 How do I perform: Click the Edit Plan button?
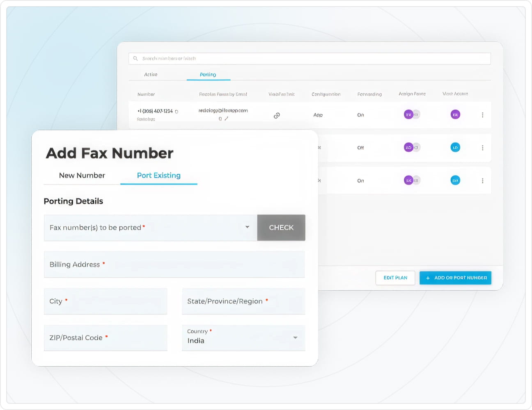[395, 278]
